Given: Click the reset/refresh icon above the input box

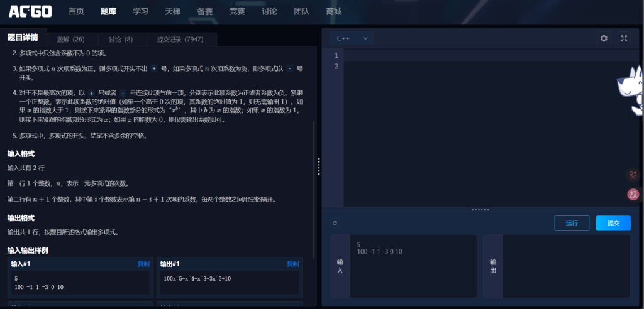Looking at the screenshot, I should (335, 223).
